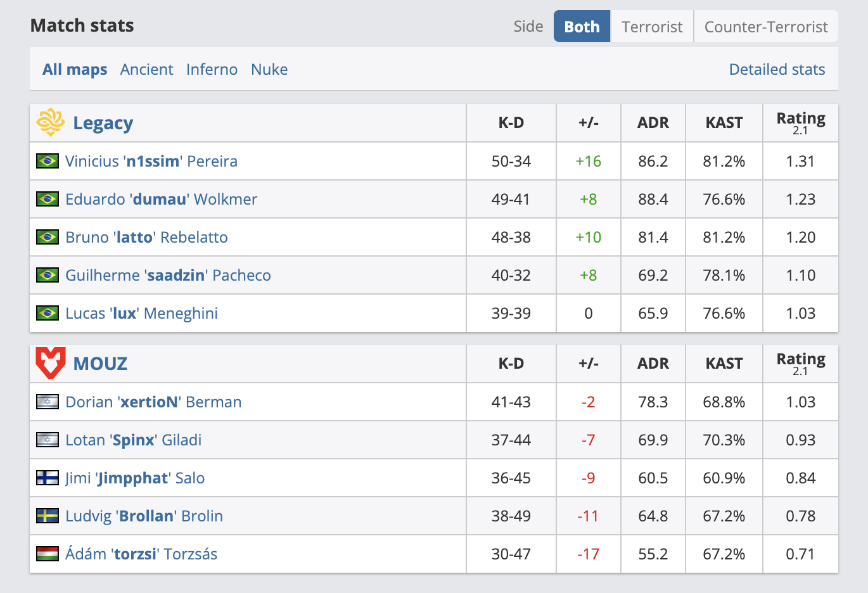Open Eduardo 'dumau' Wolkmer's profile

tap(161, 199)
